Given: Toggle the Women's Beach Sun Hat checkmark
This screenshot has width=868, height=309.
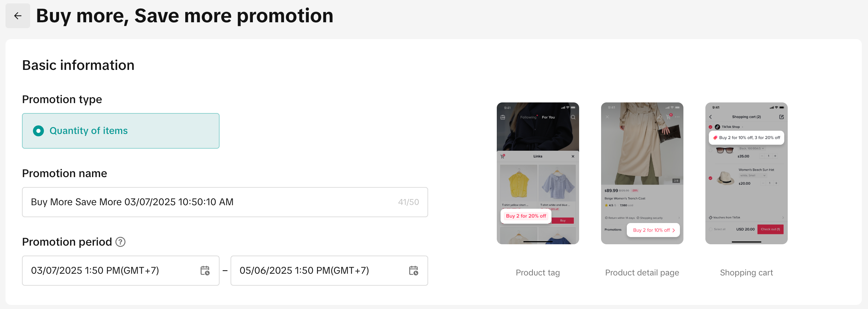Looking at the screenshot, I should (x=711, y=178).
